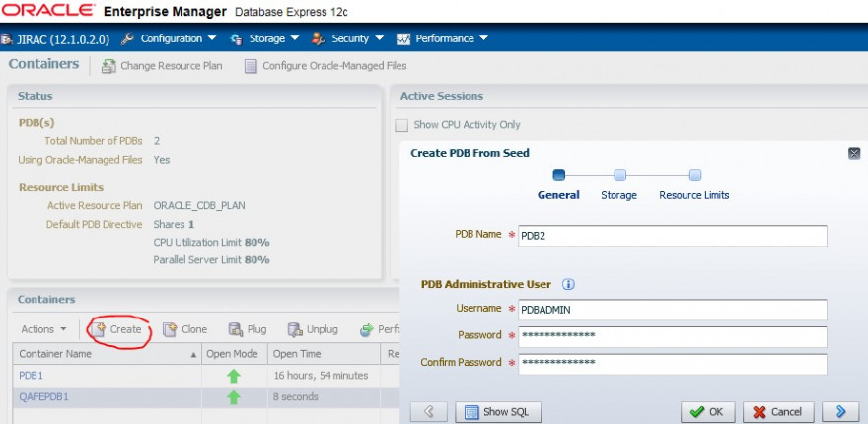868x424 pixels.
Task: Click the Unplug button label
Action: [323, 329]
